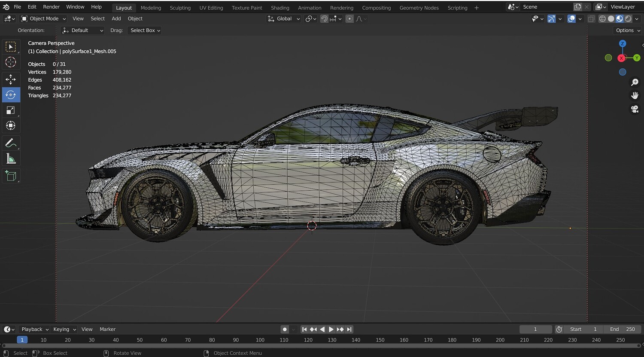The image size is (644, 357).
Task: Click the new scene icon beside Scene field
Action: click(578, 7)
